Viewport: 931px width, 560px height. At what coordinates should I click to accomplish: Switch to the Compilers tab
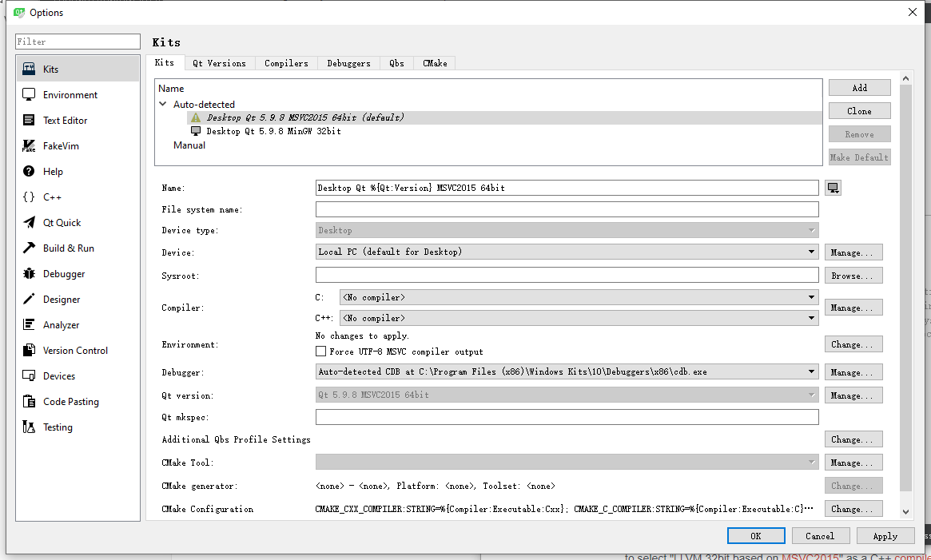(x=286, y=63)
